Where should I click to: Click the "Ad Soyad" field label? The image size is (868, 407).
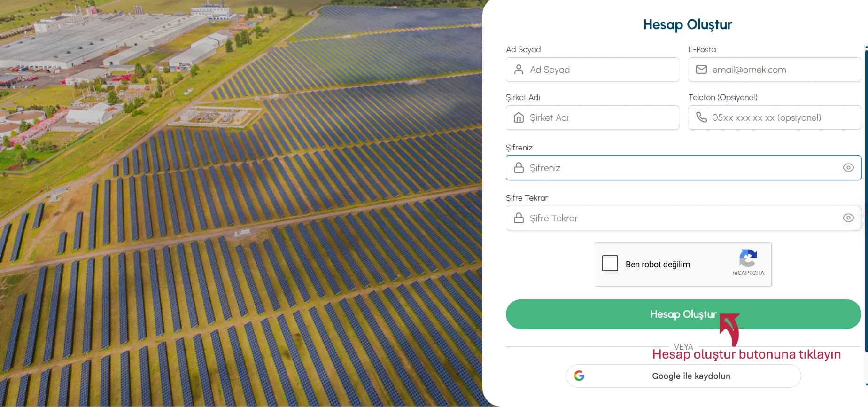(523, 49)
